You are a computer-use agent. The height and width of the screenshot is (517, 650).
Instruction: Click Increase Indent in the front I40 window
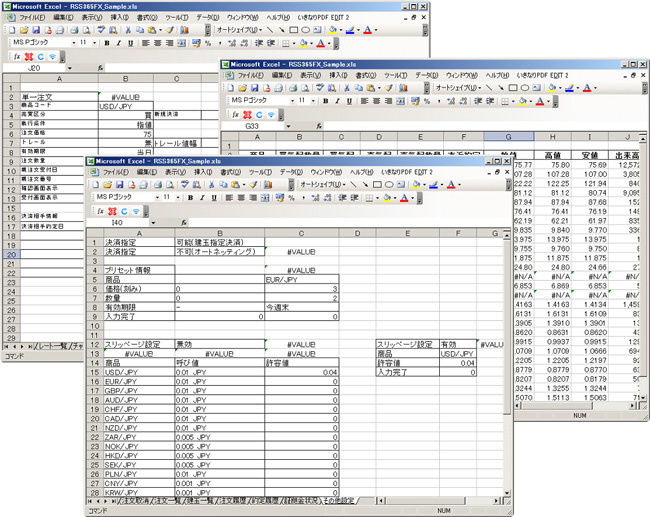354,198
